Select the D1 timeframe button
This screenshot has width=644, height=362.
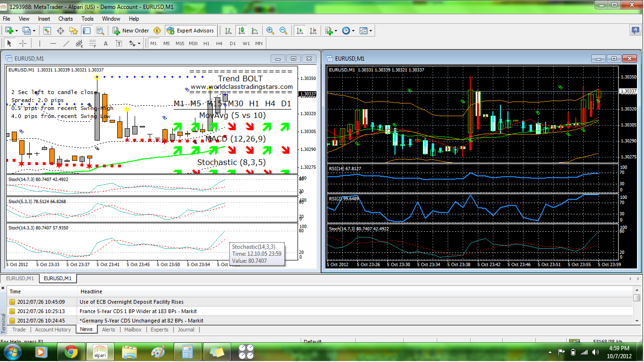[x=233, y=44]
